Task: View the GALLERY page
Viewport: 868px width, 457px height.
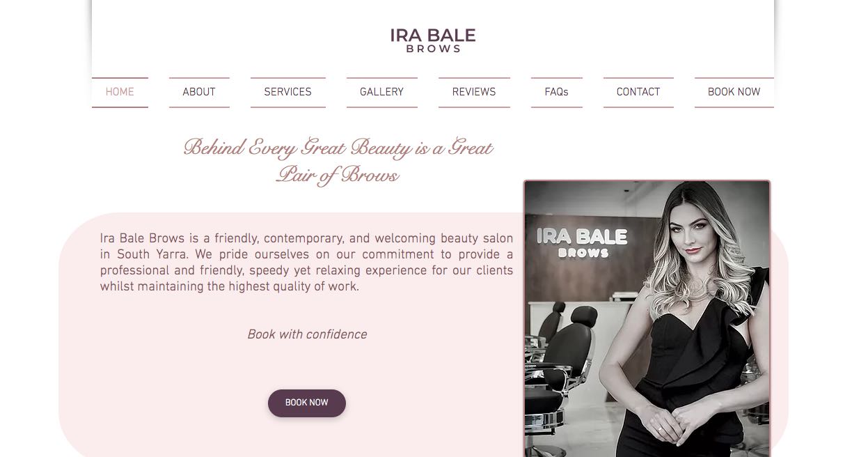Action: [382, 92]
